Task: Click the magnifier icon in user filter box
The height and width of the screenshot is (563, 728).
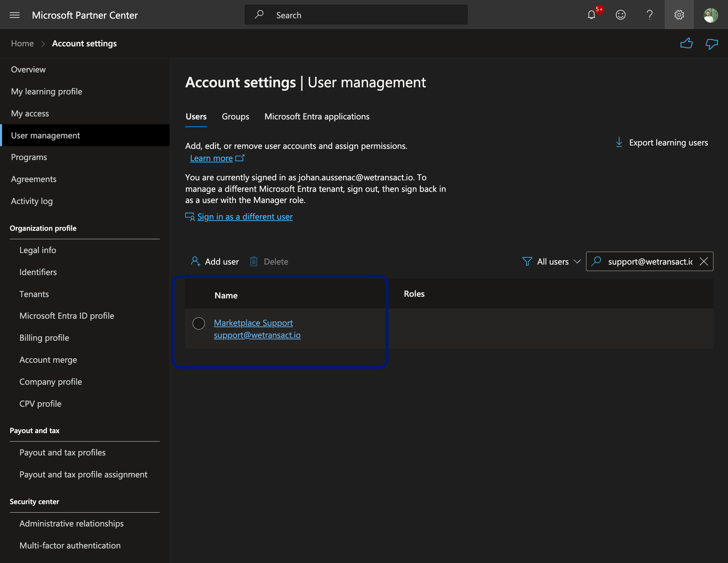Action: pos(596,261)
